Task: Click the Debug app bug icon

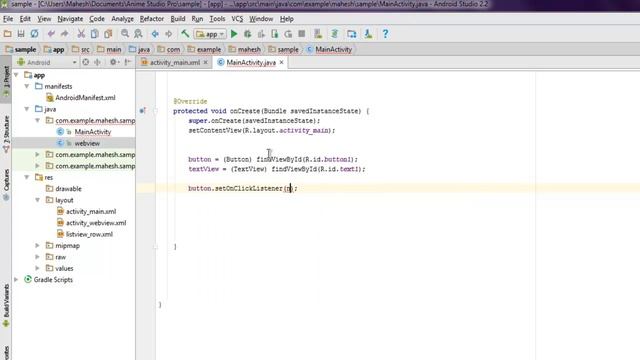Action: [x=247, y=34]
